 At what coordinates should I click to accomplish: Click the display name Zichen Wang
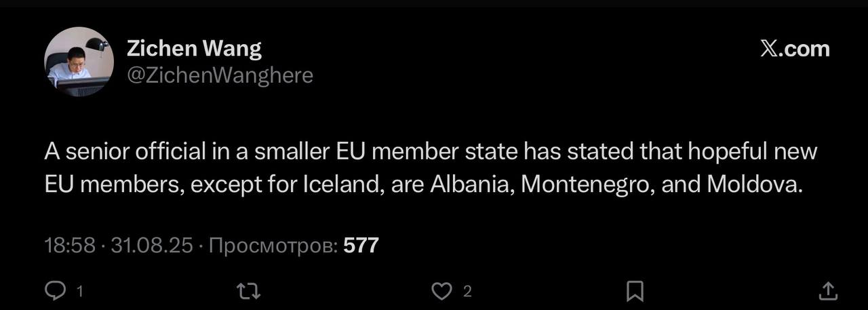click(x=194, y=49)
